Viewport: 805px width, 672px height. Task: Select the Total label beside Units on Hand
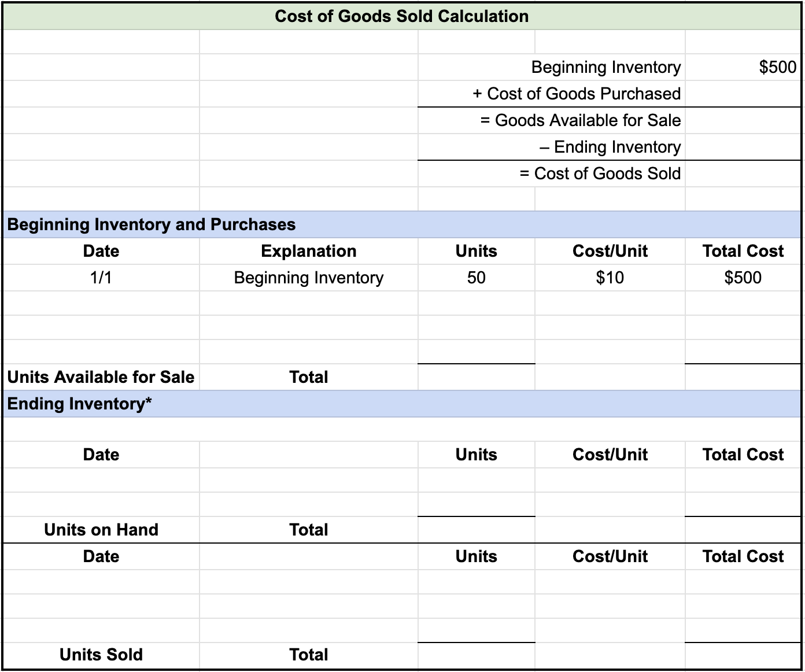click(x=309, y=530)
